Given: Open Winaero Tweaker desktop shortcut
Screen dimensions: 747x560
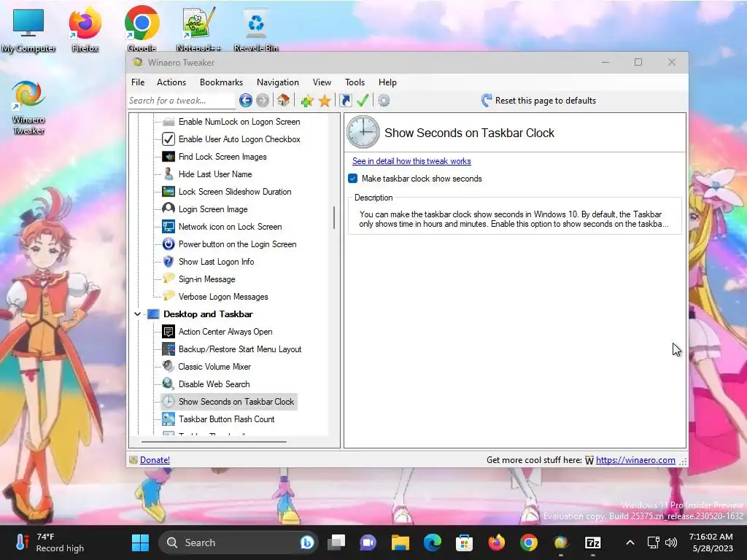Looking at the screenshot, I should (x=28, y=108).
